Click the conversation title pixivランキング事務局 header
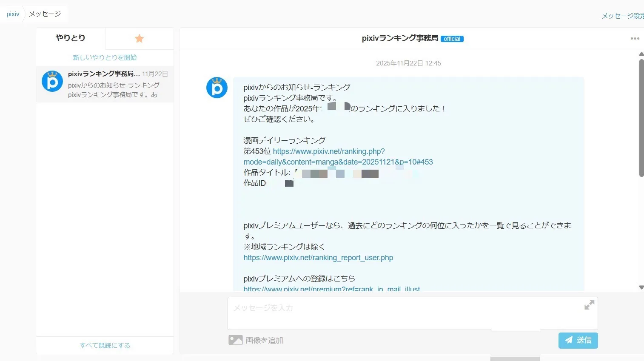The height and width of the screenshot is (361, 644). [400, 38]
